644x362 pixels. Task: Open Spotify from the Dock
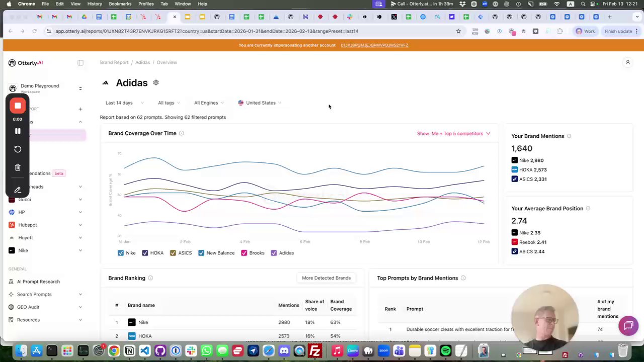pos(445,350)
